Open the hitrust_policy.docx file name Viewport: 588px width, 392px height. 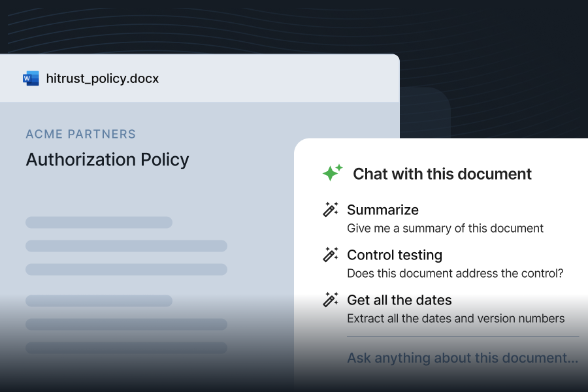click(x=103, y=78)
